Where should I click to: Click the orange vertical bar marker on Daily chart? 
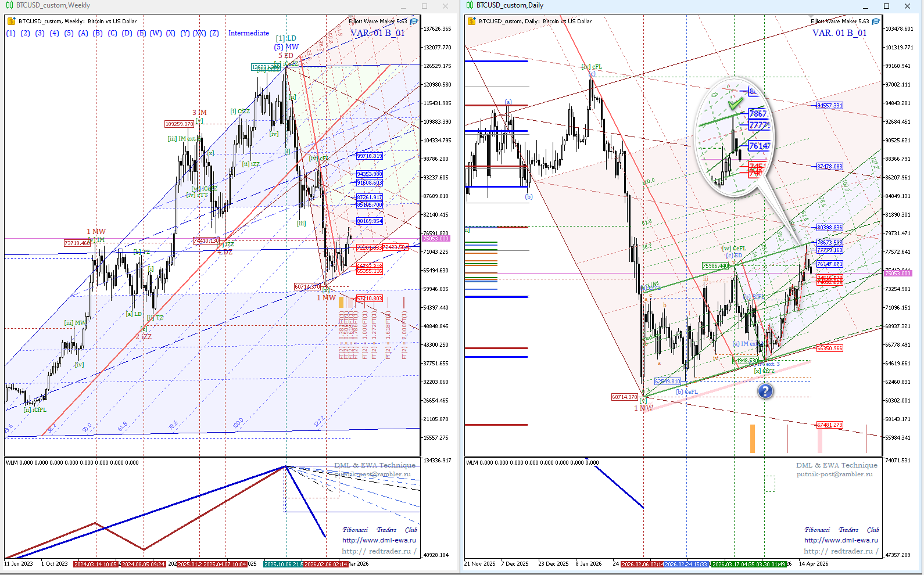pyautogui.click(x=753, y=439)
